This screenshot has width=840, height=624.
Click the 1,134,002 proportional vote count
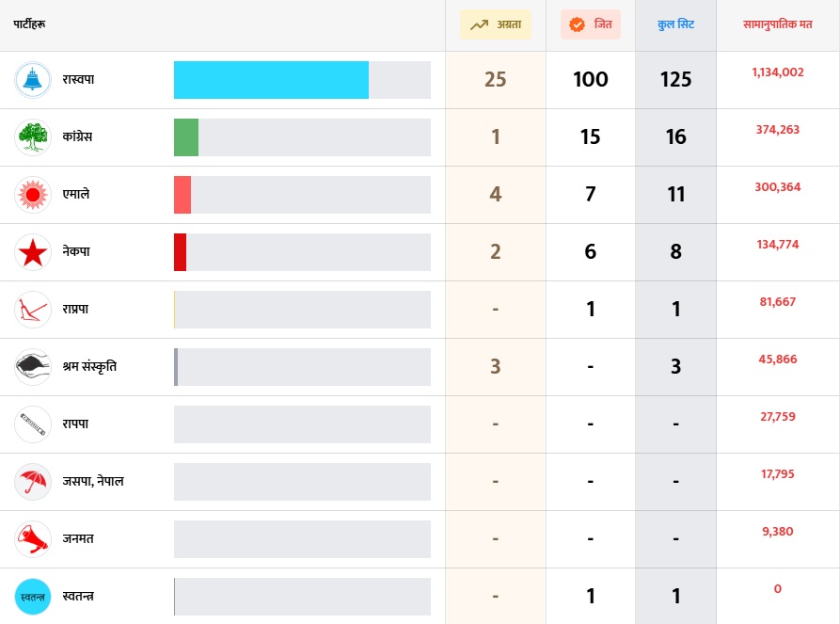coord(778,72)
